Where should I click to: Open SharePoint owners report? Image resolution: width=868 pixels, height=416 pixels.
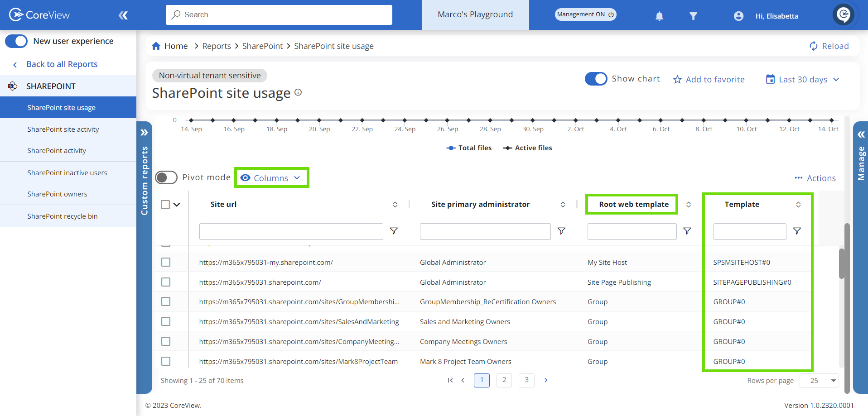click(x=57, y=194)
